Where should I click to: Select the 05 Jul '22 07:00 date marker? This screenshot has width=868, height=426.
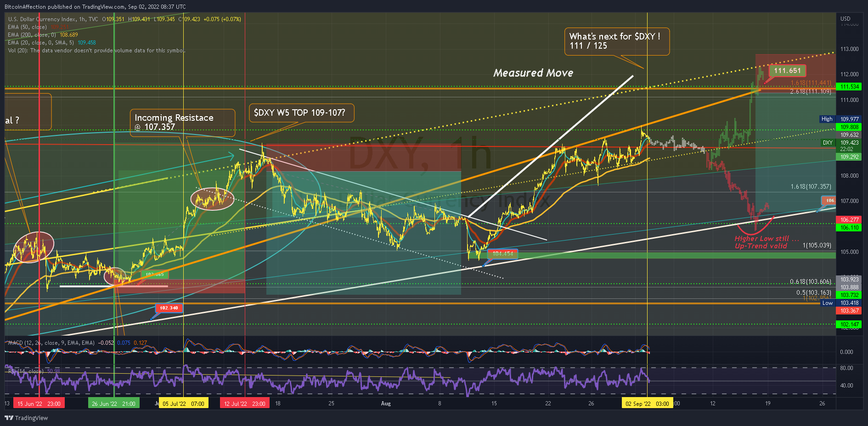183,404
